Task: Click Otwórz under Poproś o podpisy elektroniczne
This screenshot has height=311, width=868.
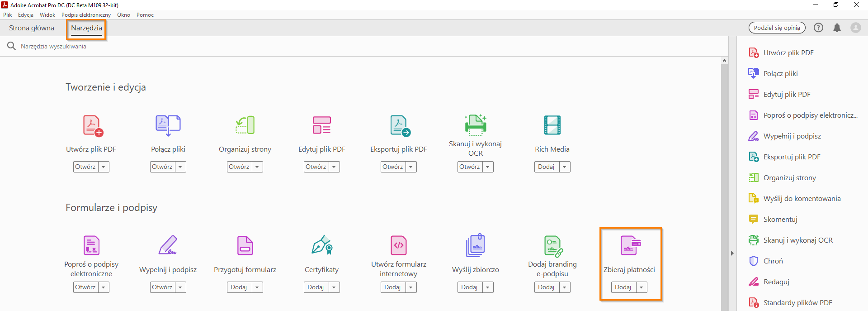Action: coord(85,287)
